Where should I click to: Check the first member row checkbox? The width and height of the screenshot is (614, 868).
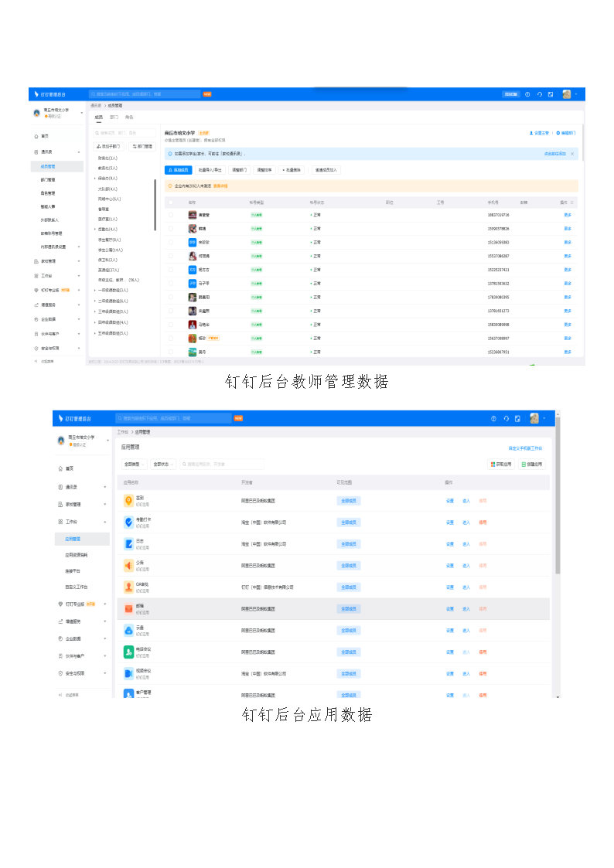(171, 215)
